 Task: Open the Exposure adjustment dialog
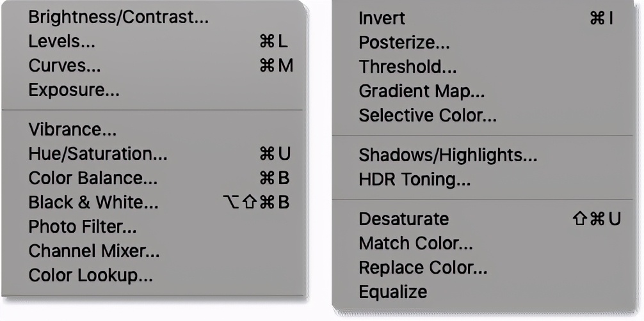74,91
